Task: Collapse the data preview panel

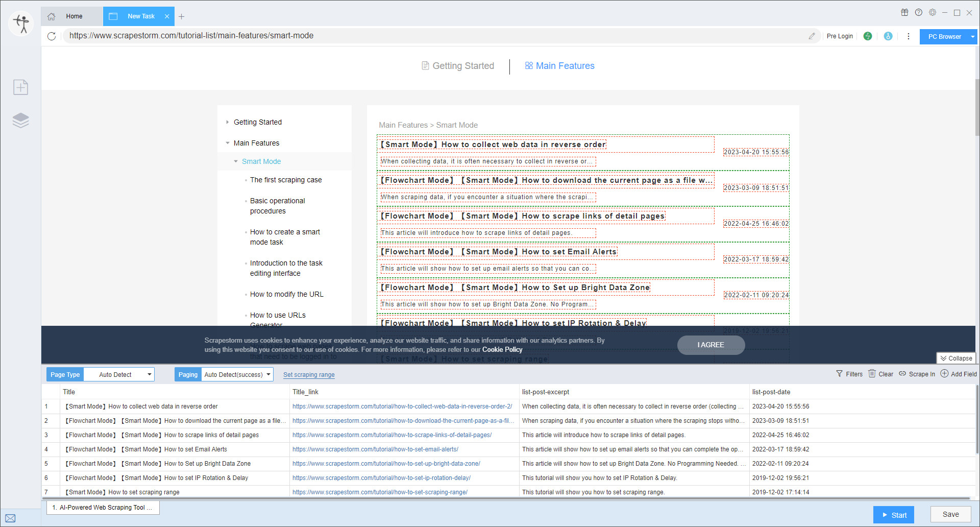Action: point(956,358)
